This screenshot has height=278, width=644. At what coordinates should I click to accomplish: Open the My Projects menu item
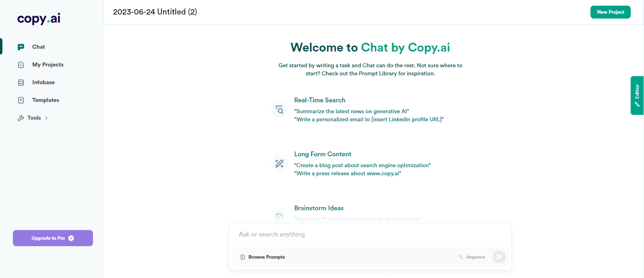48,65
